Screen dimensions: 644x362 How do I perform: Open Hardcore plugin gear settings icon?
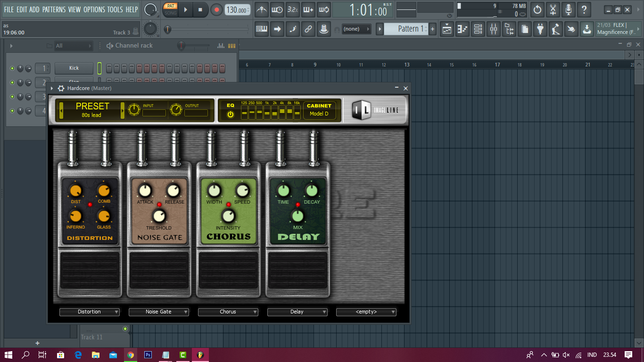61,88
